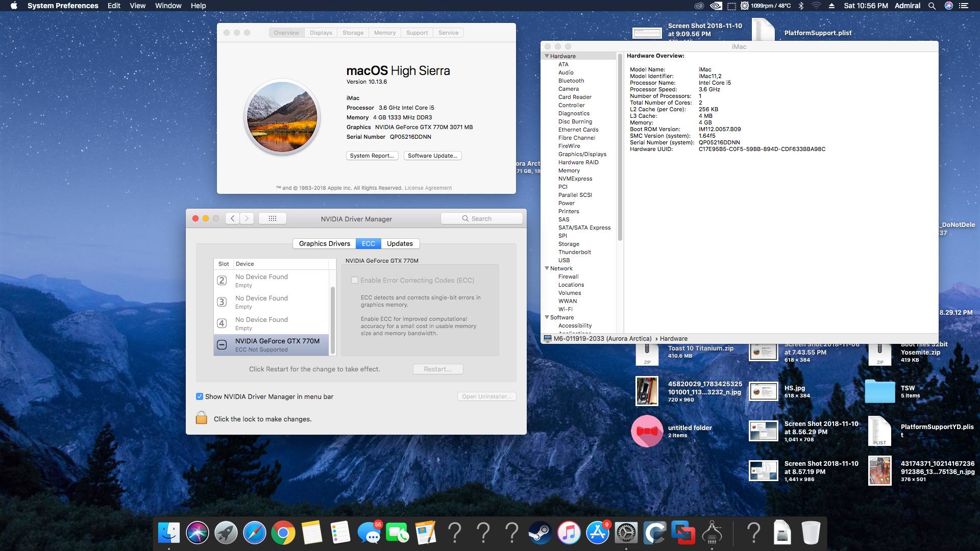
Task: Open the License Agreement link
Action: coord(427,188)
